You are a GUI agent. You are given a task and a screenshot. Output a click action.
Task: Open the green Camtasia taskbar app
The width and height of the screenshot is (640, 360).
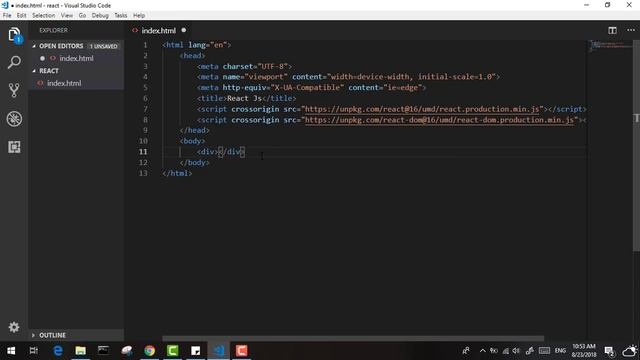point(172,351)
